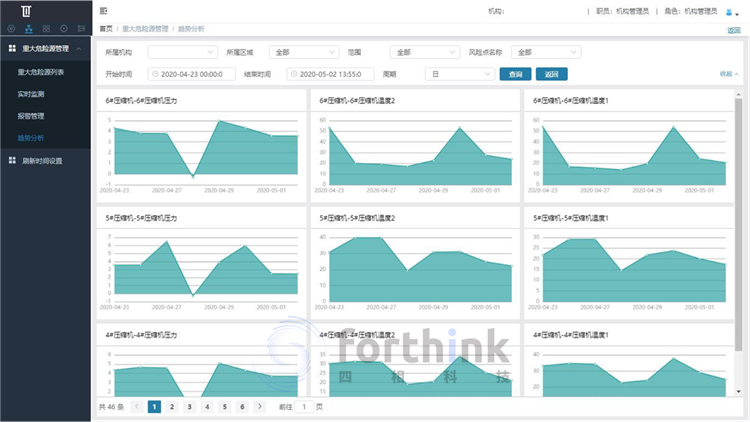Click the first gear-like icon in sidebar top row
750x422 pixels.
pyautogui.click(x=11, y=28)
